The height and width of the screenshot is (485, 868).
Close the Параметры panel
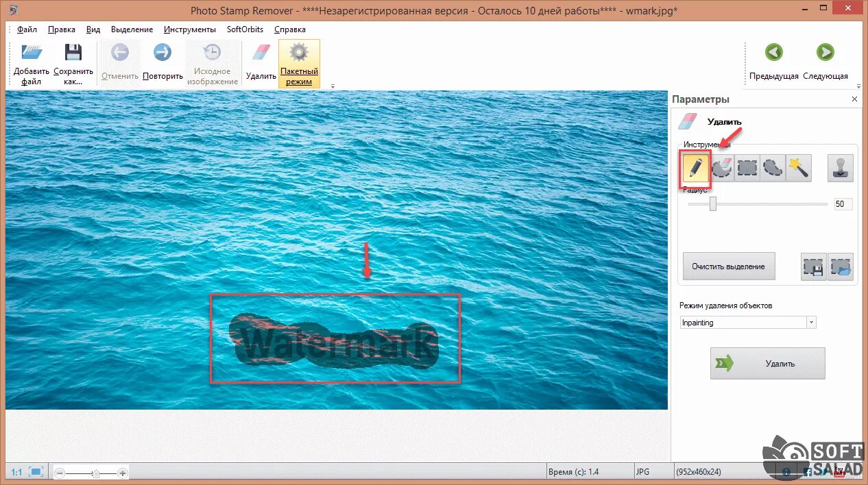854,99
